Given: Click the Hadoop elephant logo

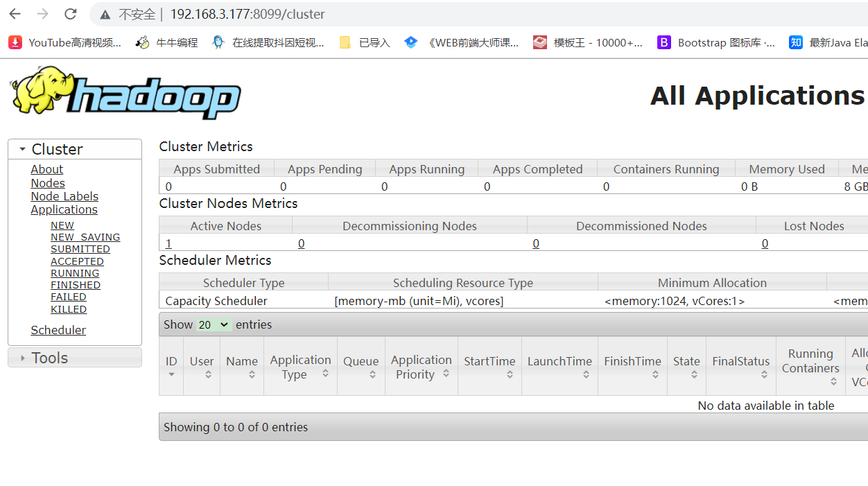Looking at the screenshot, I should point(125,94).
